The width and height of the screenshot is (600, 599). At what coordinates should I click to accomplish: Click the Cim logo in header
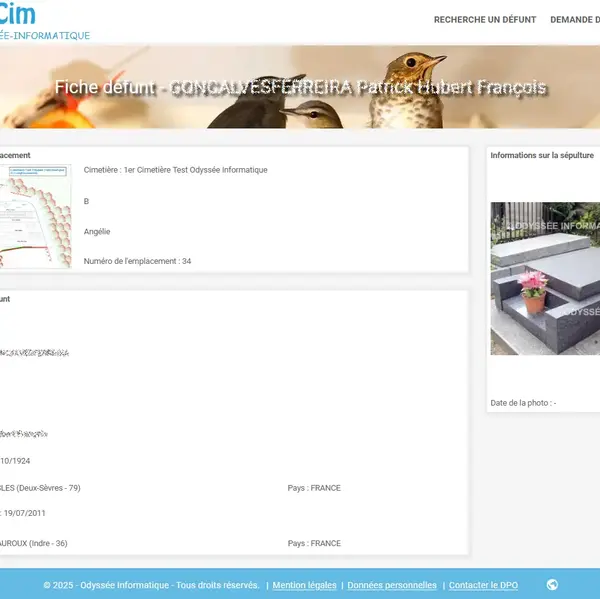18,14
